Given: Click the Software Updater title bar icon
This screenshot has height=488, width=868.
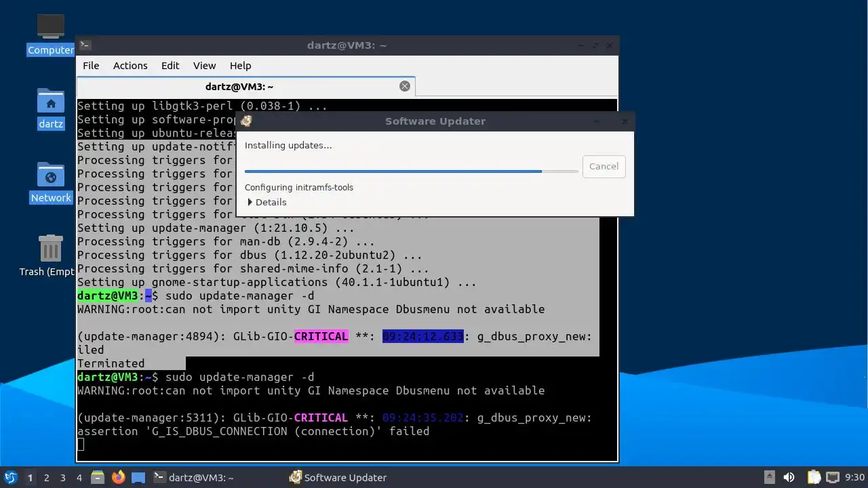Looking at the screenshot, I should (246, 121).
